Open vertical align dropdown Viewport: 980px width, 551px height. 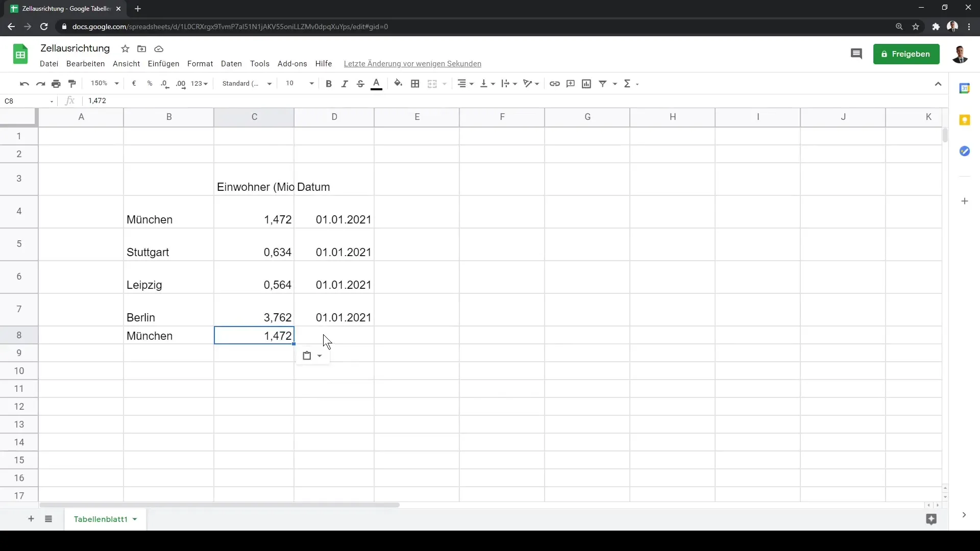point(487,84)
